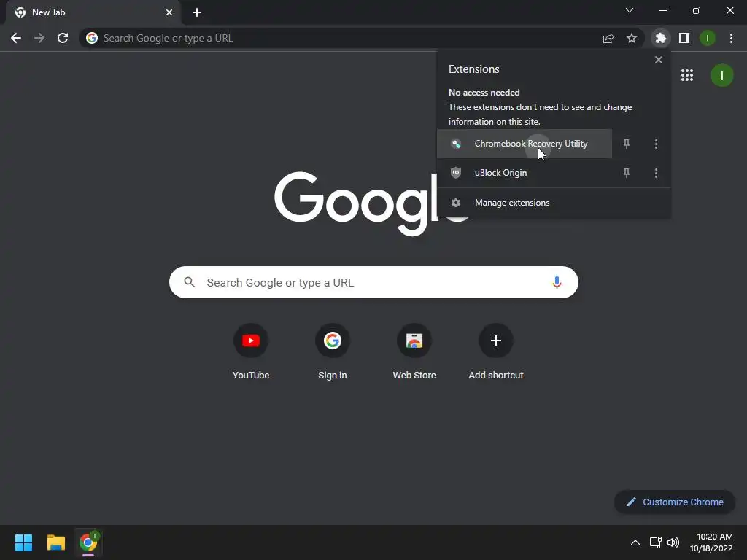
Task: Open the tab search dropdown arrow
Action: click(630, 10)
